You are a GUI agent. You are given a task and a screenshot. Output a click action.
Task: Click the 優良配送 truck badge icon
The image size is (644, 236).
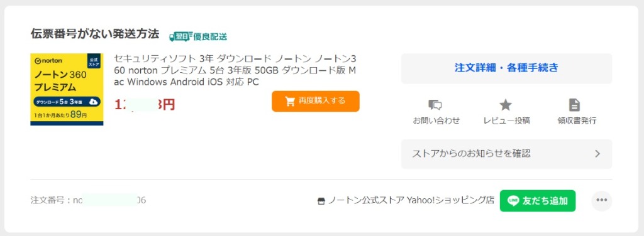click(180, 36)
